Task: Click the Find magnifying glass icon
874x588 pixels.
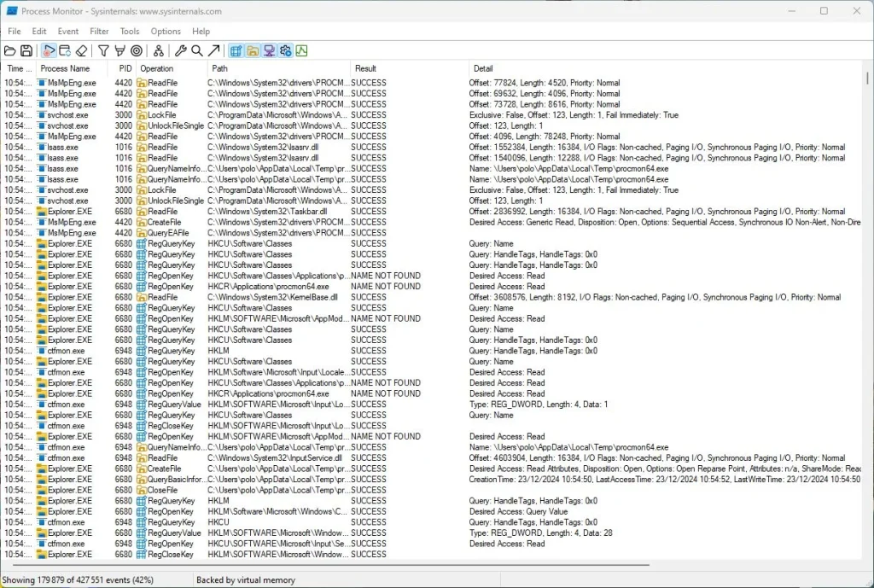Action: [197, 51]
